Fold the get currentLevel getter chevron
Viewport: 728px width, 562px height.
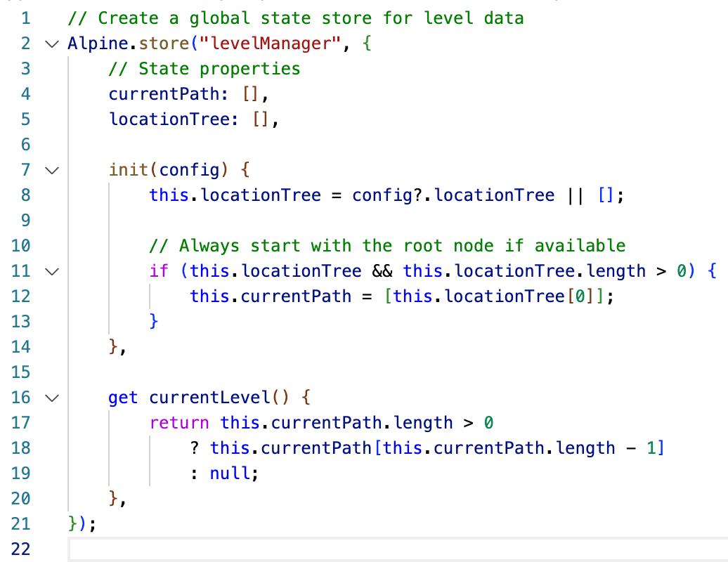(51, 398)
